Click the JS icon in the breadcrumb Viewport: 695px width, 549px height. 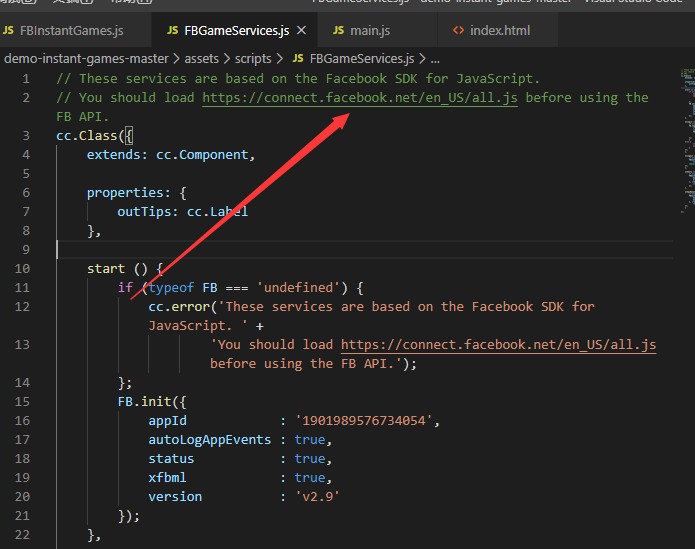tap(298, 58)
